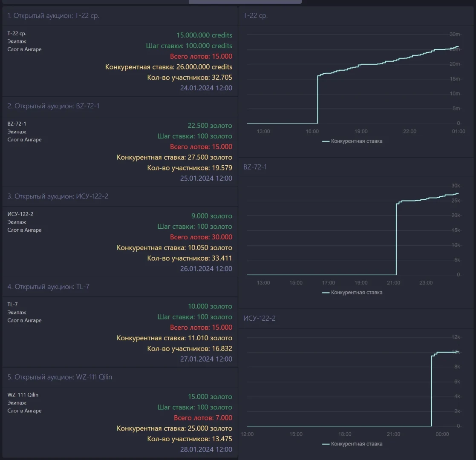Open the TL-7 auction header
This screenshot has height=460, width=476.
pos(48,287)
